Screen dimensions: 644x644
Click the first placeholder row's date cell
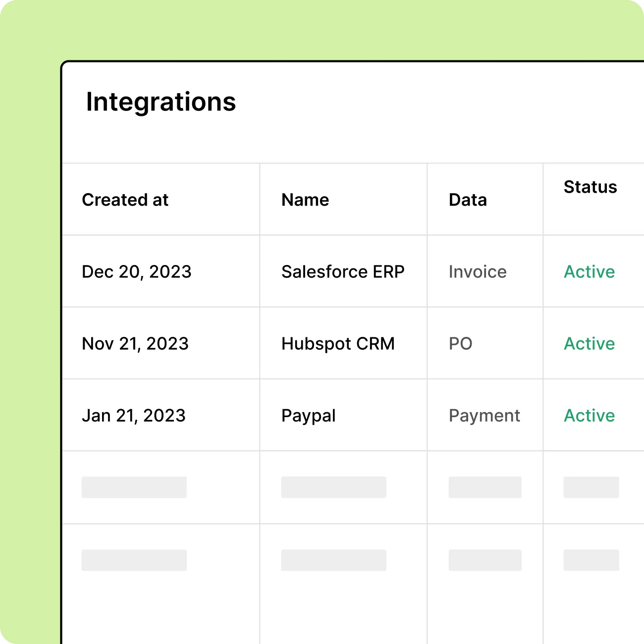[134, 487]
